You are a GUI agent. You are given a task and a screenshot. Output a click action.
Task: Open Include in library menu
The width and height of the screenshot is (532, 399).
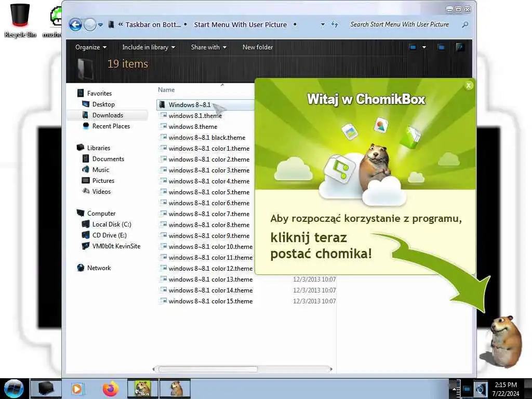(x=149, y=47)
